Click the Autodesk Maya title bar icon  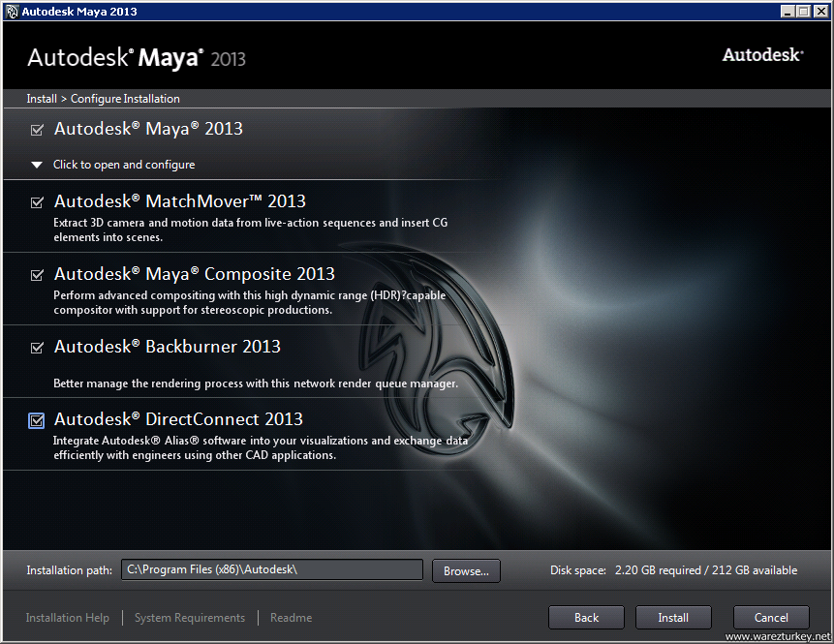point(12,12)
